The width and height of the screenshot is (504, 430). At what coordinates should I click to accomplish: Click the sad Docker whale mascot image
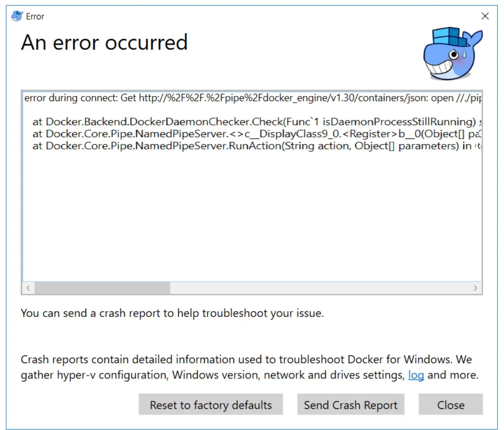tap(453, 53)
